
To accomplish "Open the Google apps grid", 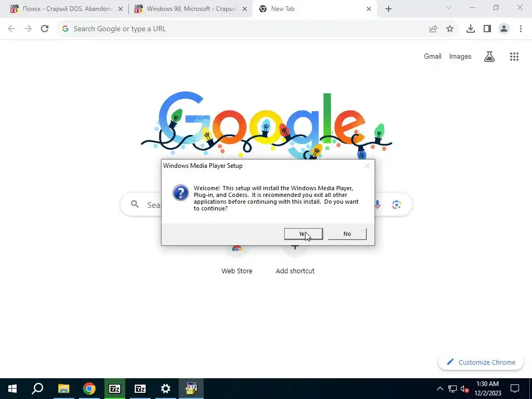I will (x=514, y=56).
